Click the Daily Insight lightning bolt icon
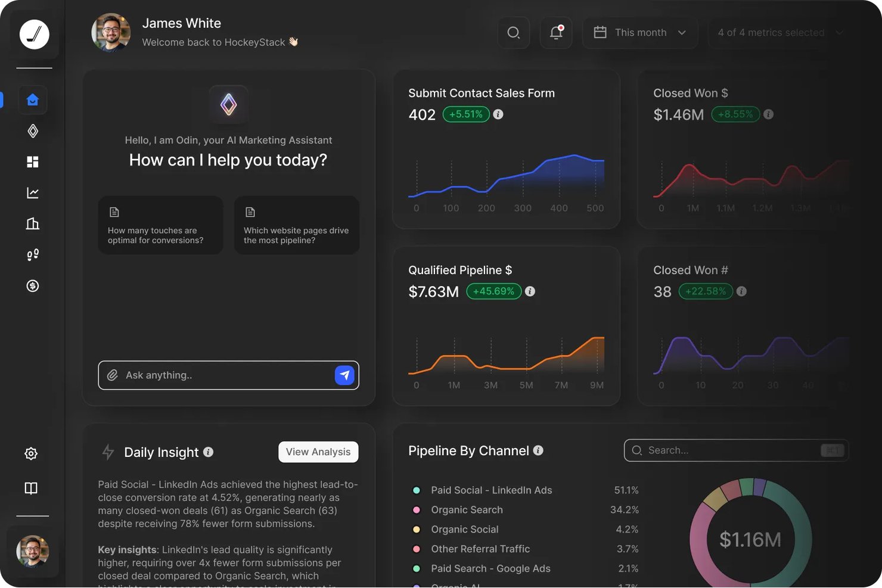The width and height of the screenshot is (882, 588). pos(108,452)
